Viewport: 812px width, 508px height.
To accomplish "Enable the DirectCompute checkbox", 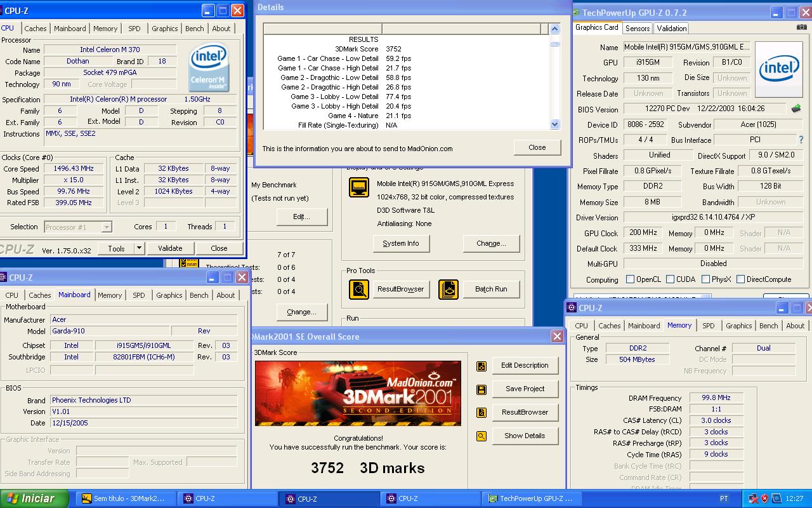I will point(740,279).
